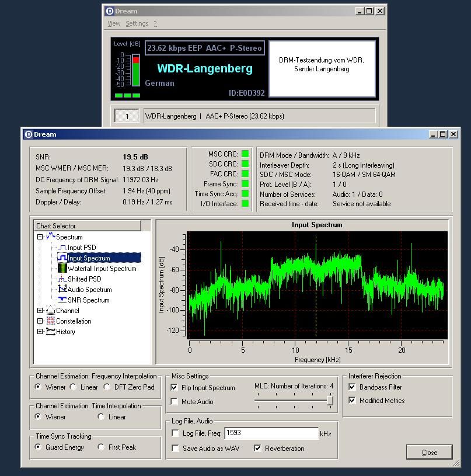Enable the Log File checkbox
Image resolution: width=471 pixels, height=476 pixels.
click(x=175, y=433)
